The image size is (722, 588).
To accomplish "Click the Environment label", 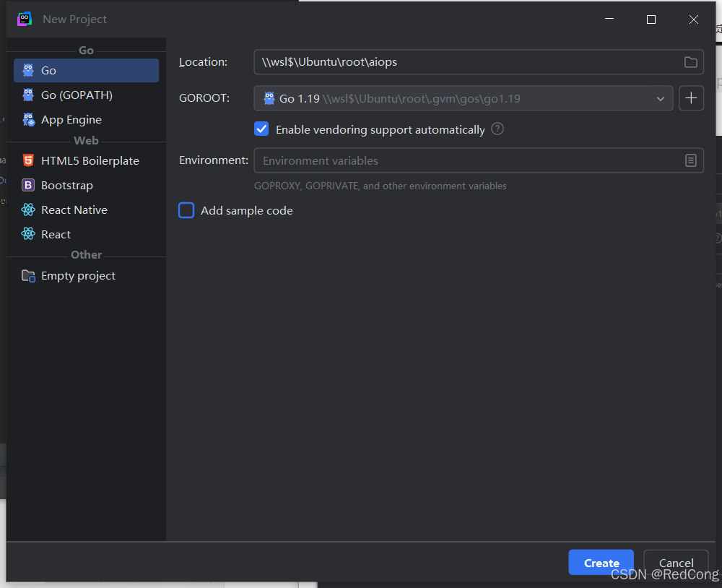I will (x=214, y=160).
